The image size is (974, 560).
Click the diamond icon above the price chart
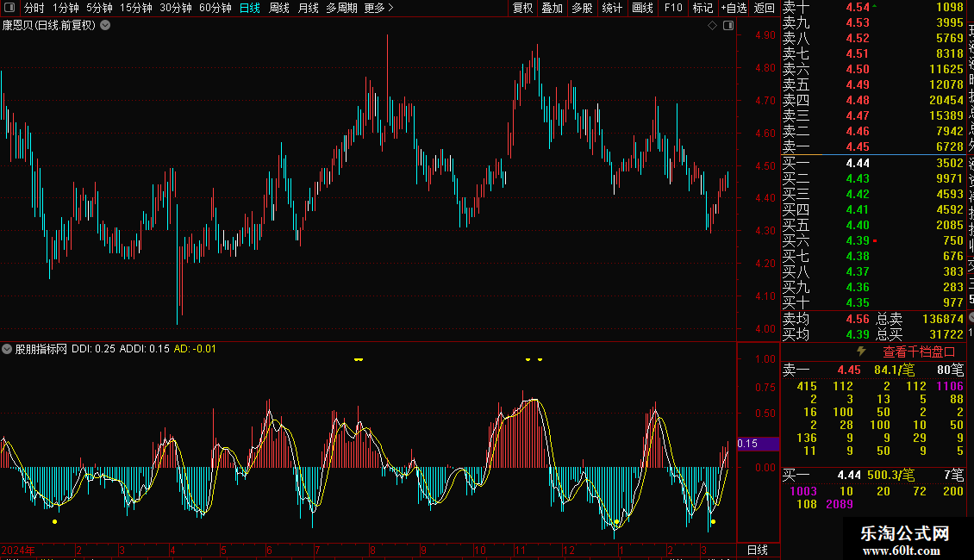(x=713, y=26)
